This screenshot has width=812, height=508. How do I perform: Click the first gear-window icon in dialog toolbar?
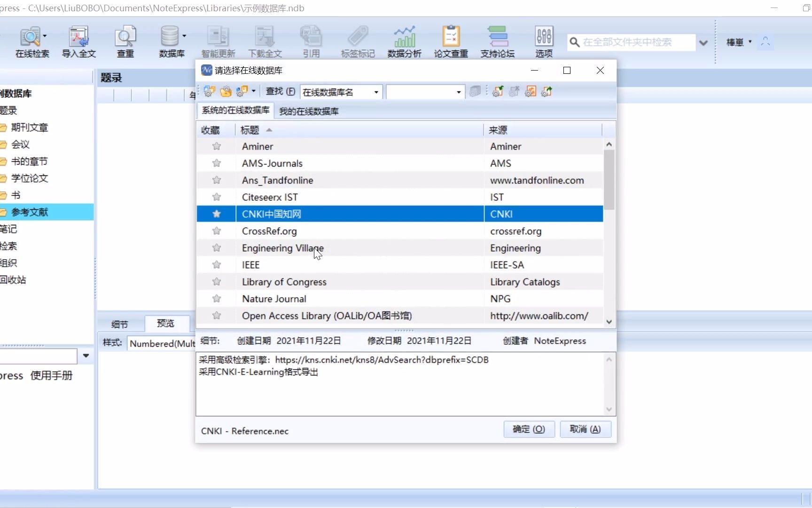[209, 91]
